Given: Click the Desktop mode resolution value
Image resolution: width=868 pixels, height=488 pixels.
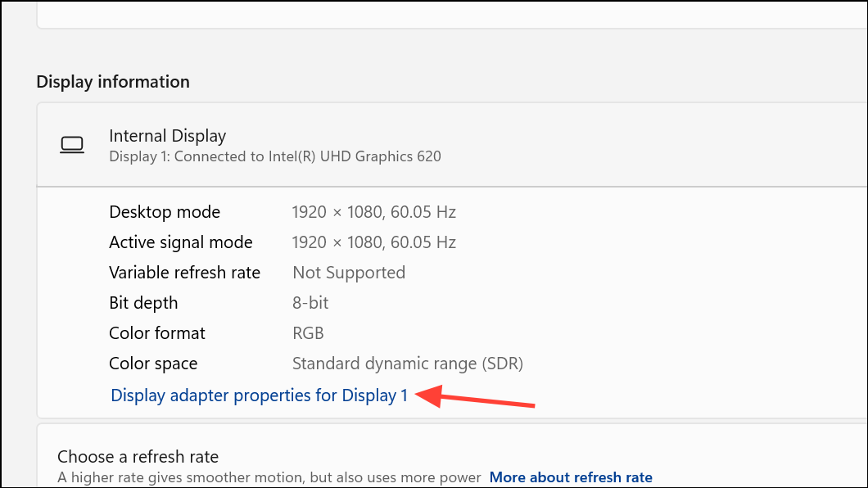Looking at the screenshot, I should click(373, 212).
